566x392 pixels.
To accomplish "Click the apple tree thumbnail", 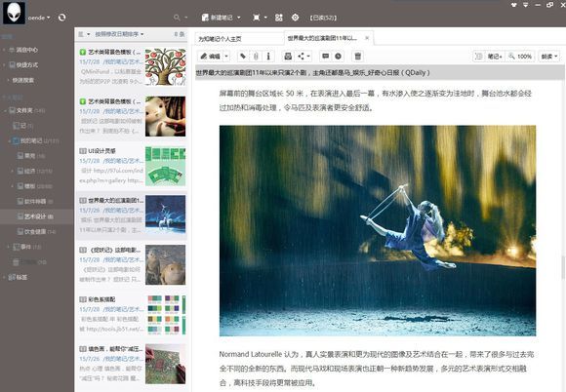I will (165, 67).
